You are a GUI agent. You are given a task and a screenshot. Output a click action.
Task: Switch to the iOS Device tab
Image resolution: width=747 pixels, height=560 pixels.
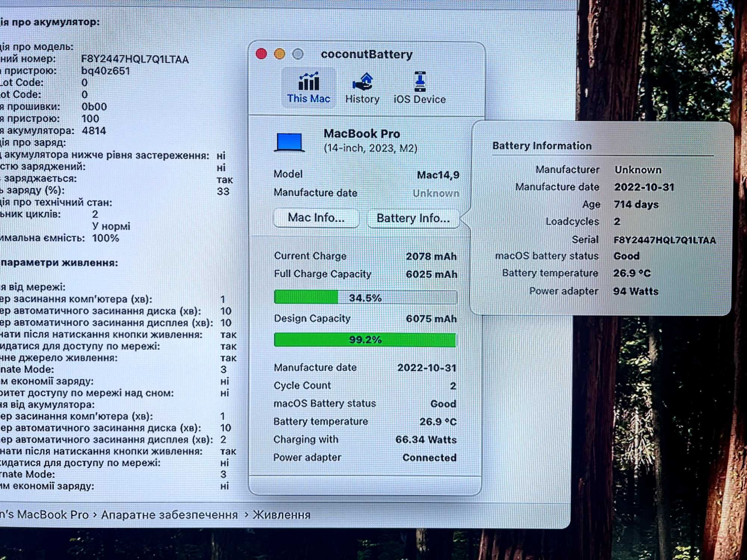pyautogui.click(x=419, y=88)
